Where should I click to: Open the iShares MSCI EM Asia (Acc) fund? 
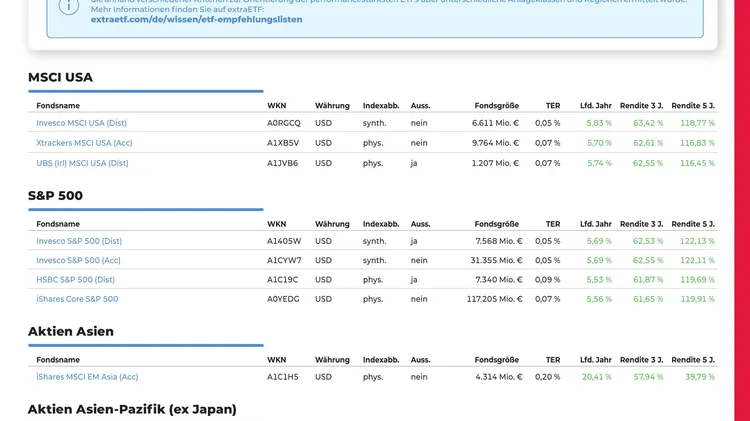[x=87, y=377]
